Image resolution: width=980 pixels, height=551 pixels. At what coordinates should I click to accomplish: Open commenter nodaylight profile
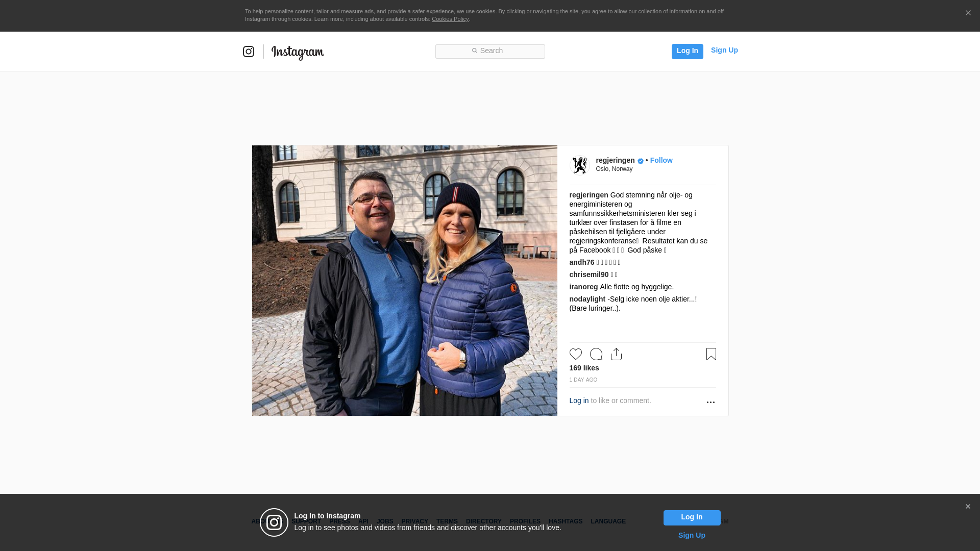coord(587,299)
